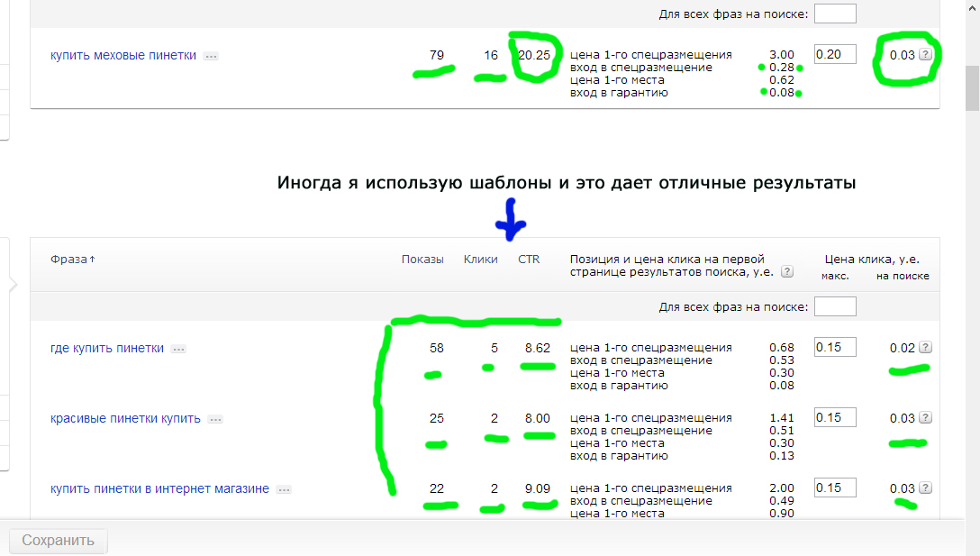This screenshot has width=980, height=556.
Task: Select price value 3.00 in top row
Action: [x=782, y=54]
